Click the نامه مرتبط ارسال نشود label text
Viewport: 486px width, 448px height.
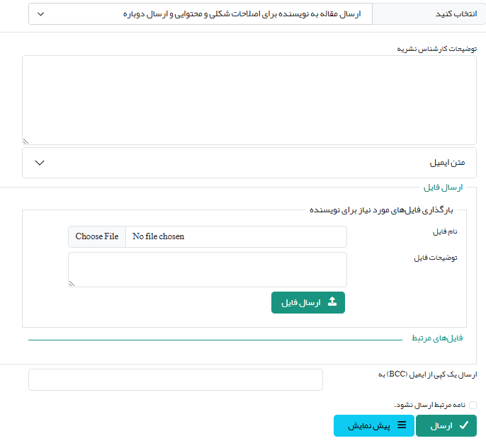(x=429, y=405)
